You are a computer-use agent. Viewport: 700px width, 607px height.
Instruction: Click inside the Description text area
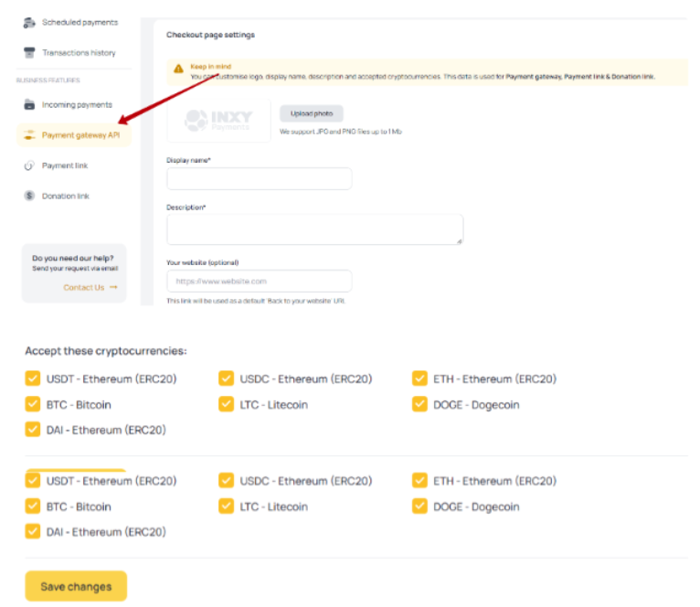point(314,229)
